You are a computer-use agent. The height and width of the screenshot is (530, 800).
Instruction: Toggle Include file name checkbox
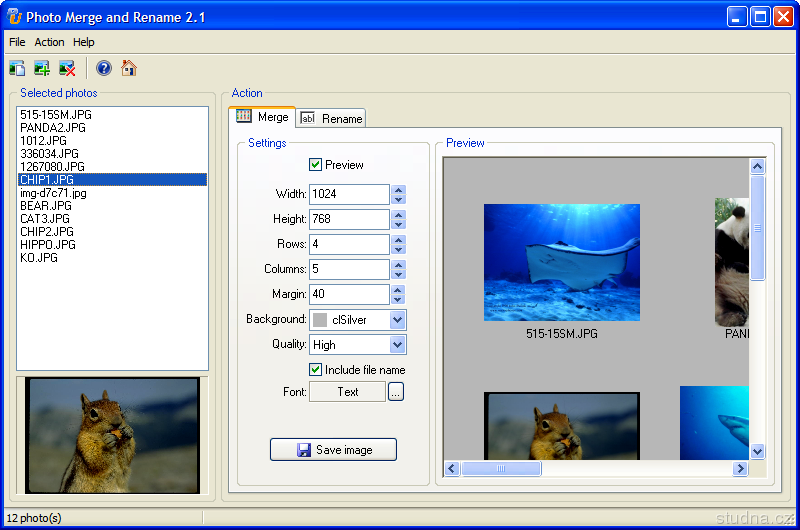coord(315,369)
